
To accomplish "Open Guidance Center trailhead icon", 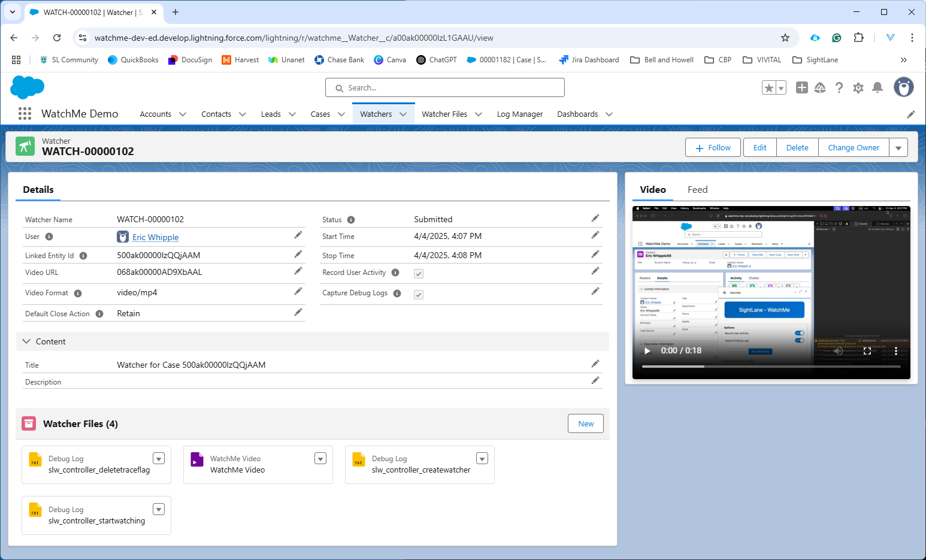I will pyautogui.click(x=820, y=87).
